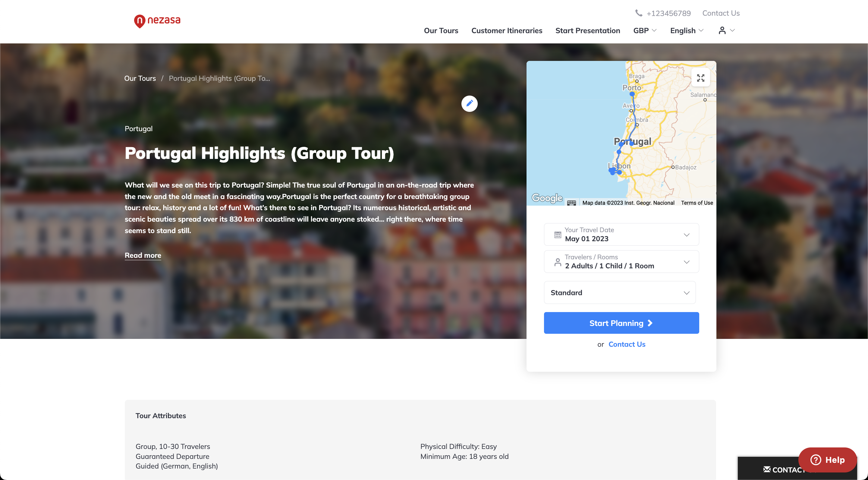Click the pencil edit icon
This screenshot has width=868, height=480.
click(x=469, y=103)
